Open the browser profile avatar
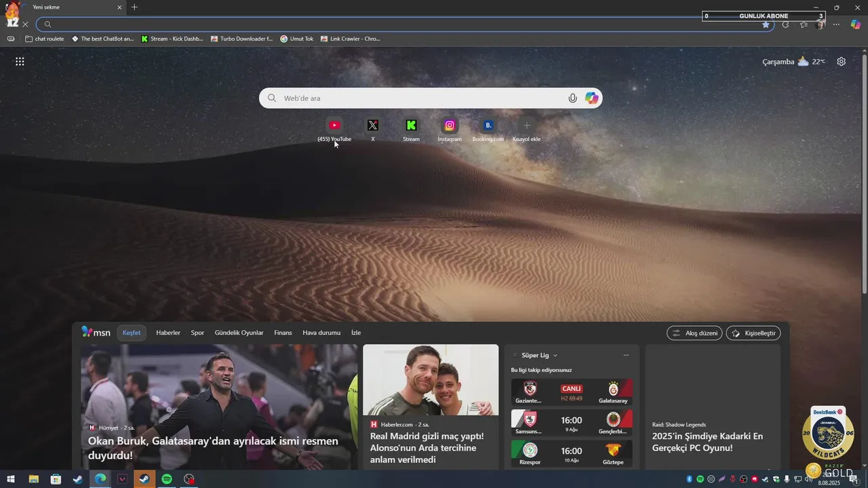 820,24
